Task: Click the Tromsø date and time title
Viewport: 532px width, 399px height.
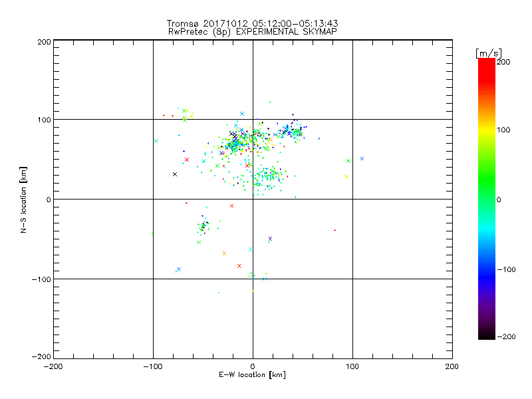Action: (252, 24)
